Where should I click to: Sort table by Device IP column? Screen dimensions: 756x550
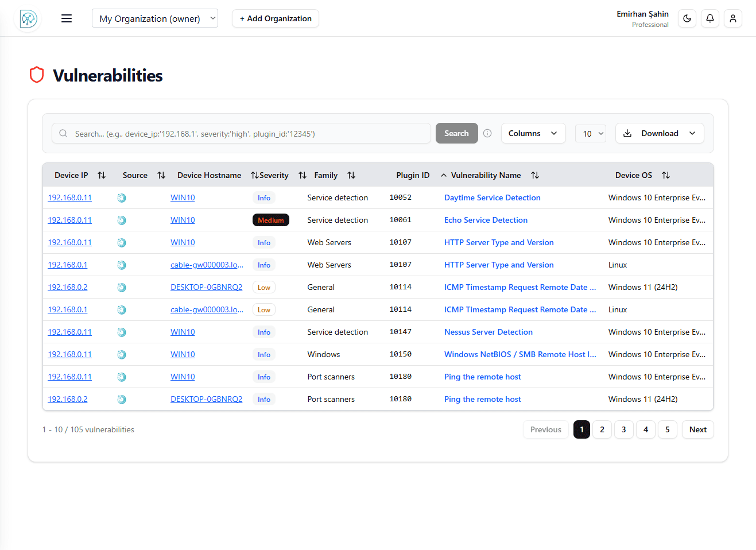pos(102,175)
